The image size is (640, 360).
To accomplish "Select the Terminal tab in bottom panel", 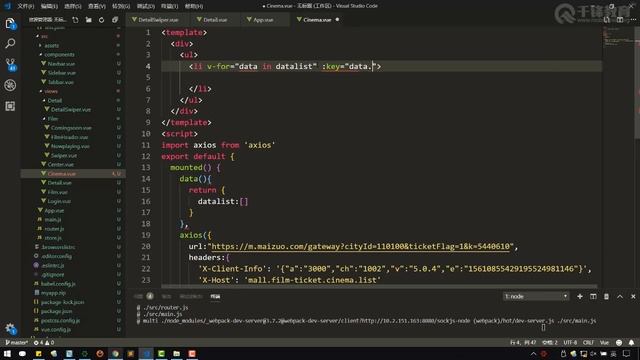I will (x=216, y=296).
